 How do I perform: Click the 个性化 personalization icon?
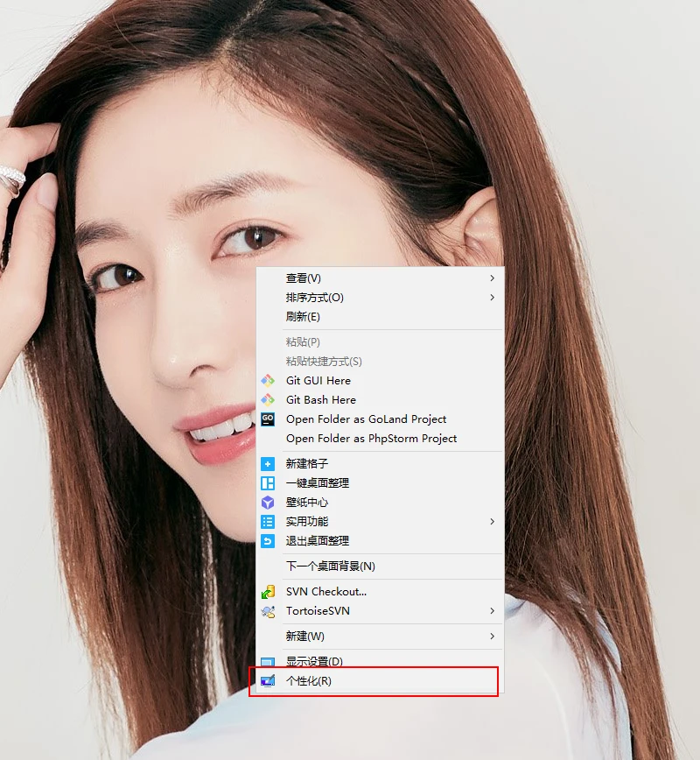pyautogui.click(x=268, y=681)
